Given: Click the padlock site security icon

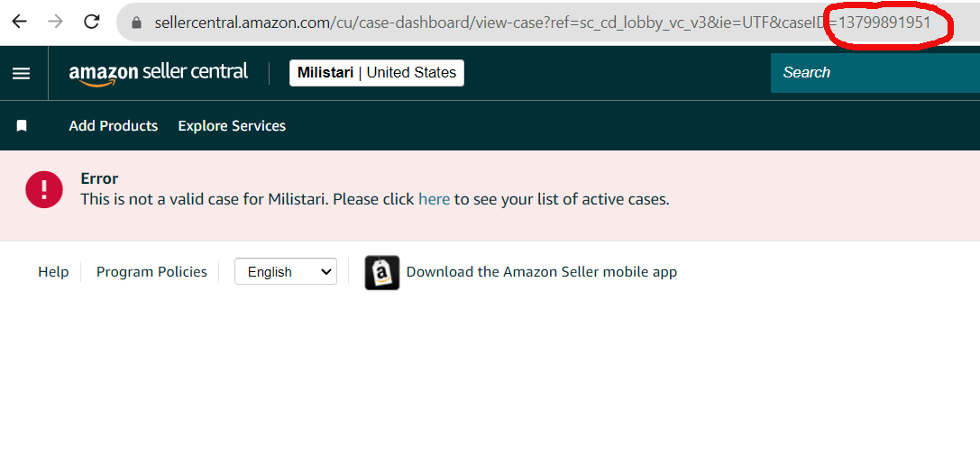Looking at the screenshot, I should 137,23.
